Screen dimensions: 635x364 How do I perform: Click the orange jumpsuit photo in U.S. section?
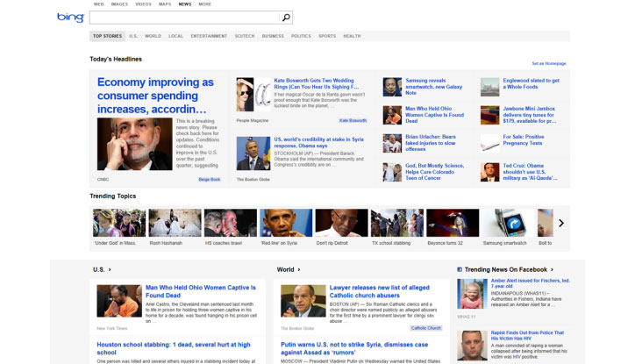tap(119, 301)
